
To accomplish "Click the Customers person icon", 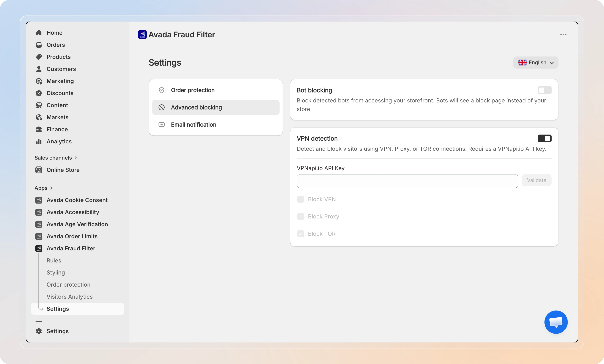I will click(39, 69).
